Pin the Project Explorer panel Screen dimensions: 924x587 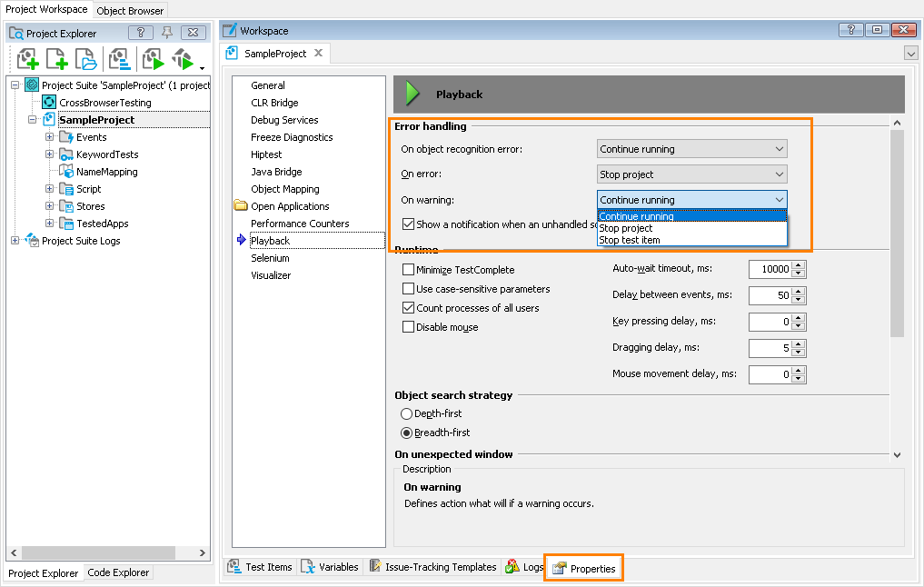click(167, 32)
